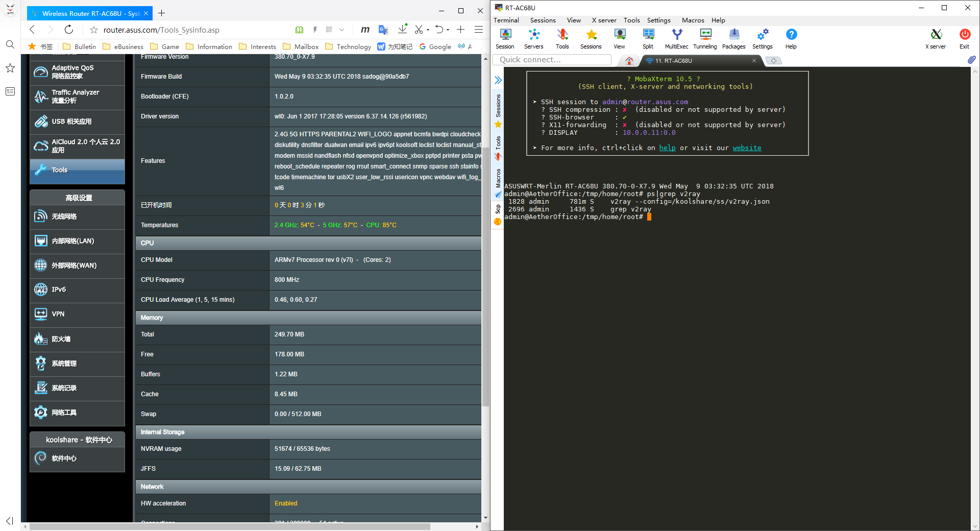Go to the MobaXterm home tab icon
This screenshot has height=531, width=980.
(629, 61)
